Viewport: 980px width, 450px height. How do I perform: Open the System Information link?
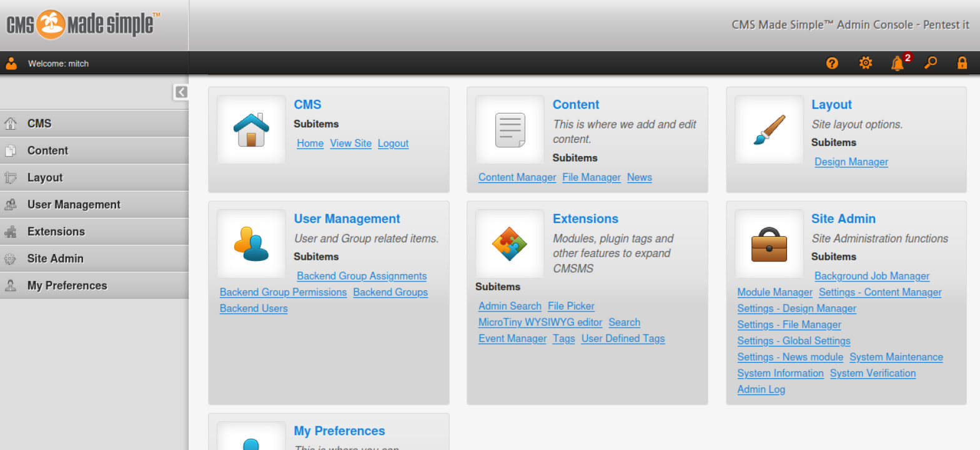coord(780,373)
